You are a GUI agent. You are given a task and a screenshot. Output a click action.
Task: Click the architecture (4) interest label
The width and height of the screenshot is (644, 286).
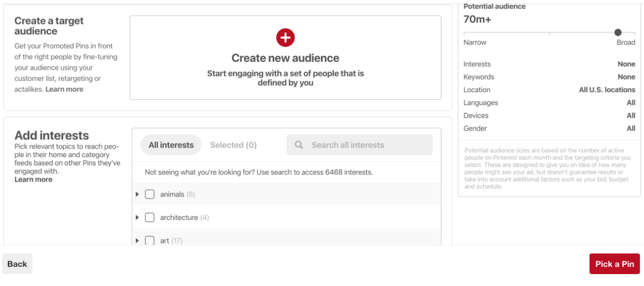[x=185, y=218]
